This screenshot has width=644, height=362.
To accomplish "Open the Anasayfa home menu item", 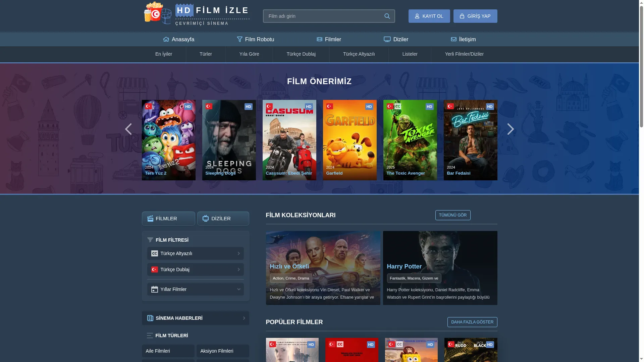I will [x=179, y=40].
